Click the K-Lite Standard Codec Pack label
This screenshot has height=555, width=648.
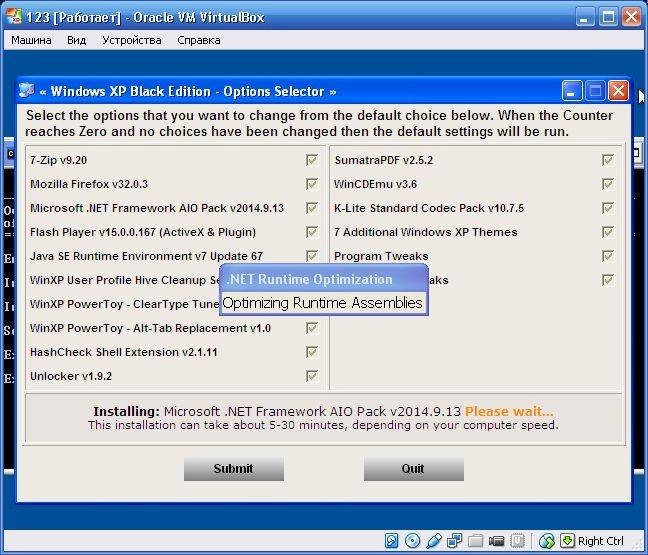429,208
